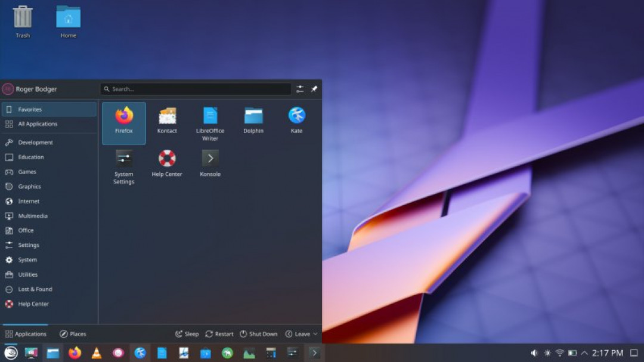Open the Trash desktop icon
644x362 pixels.
point(23,21)
